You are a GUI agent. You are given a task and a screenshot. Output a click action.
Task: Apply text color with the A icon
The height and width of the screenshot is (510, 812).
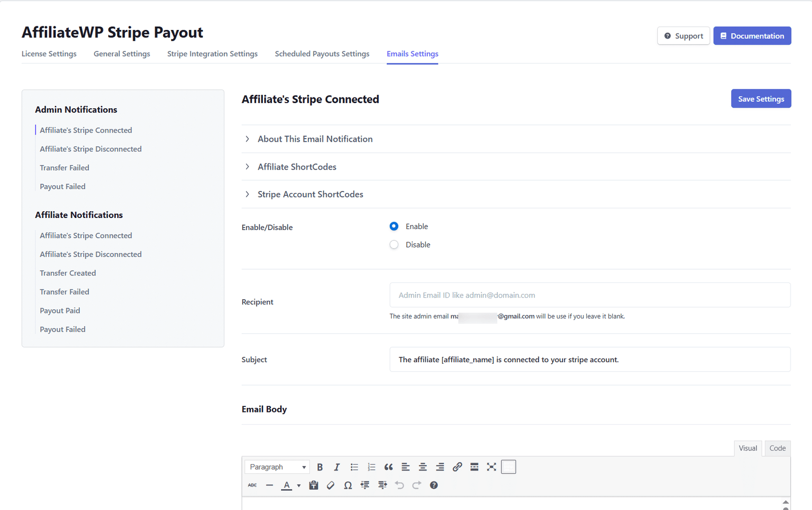(x=287, y=485)
